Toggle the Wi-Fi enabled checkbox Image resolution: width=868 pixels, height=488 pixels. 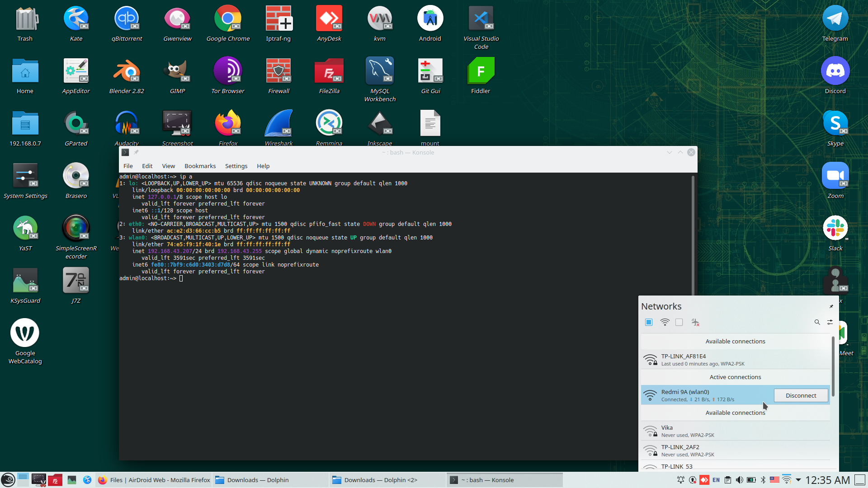(649, 322)
